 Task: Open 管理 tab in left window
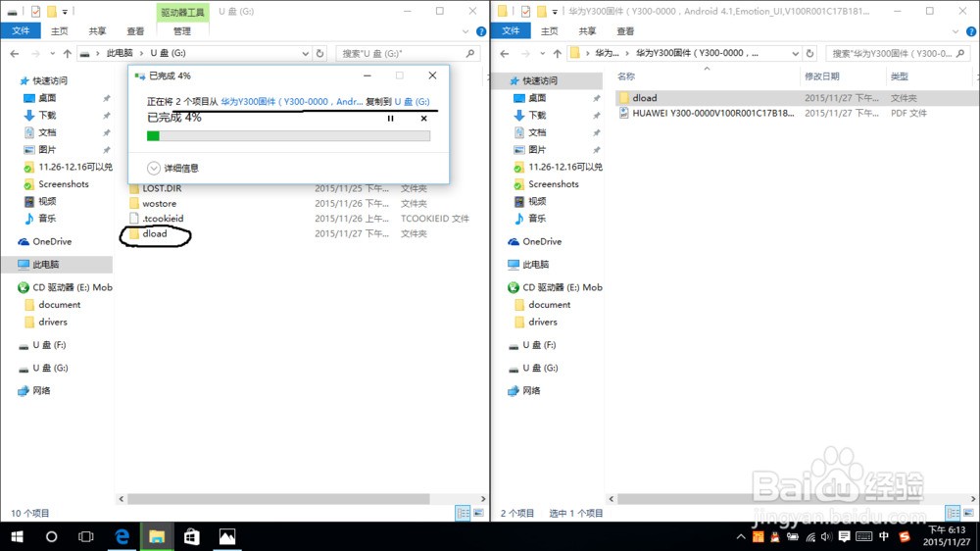pos(182,30)
